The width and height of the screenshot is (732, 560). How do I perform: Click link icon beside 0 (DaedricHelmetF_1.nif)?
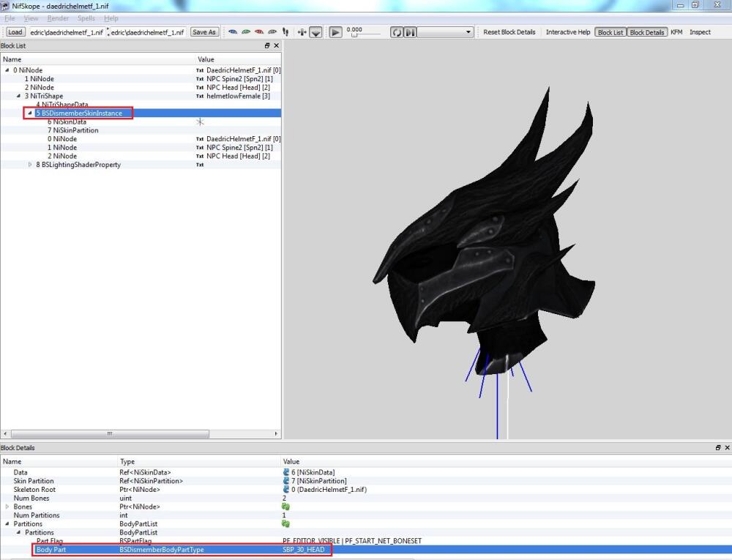tap(286, 490)
